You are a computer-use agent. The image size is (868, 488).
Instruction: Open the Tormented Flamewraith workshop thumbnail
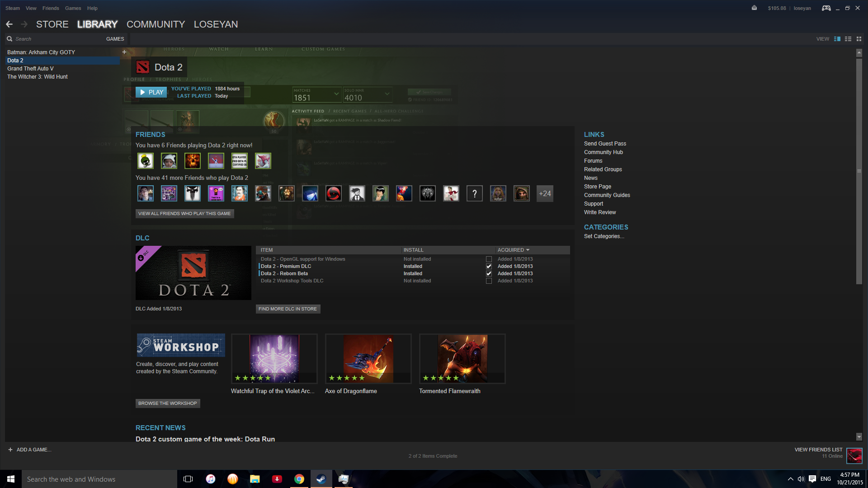click(x=462, y=359)
